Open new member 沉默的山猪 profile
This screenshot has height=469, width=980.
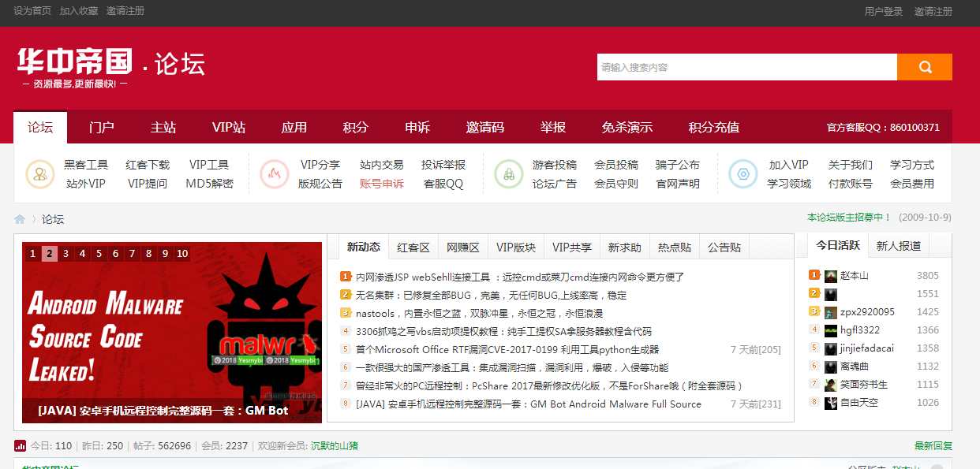(x=335, y=446)
